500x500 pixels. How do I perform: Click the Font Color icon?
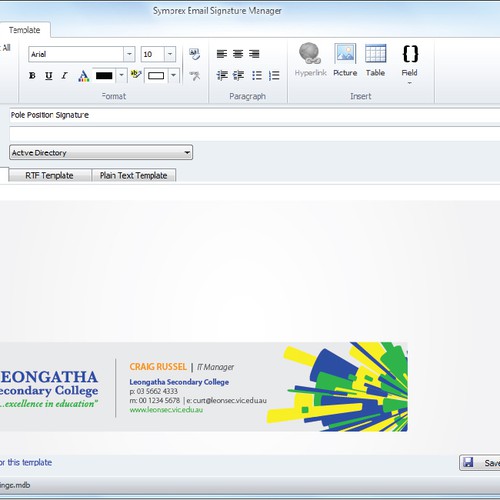83,76
